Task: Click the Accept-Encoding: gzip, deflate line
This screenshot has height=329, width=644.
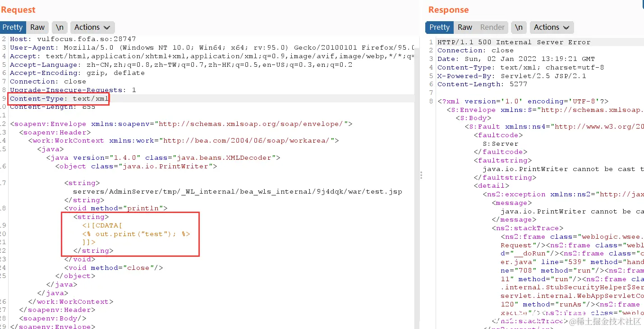Action: click(77, 73)
